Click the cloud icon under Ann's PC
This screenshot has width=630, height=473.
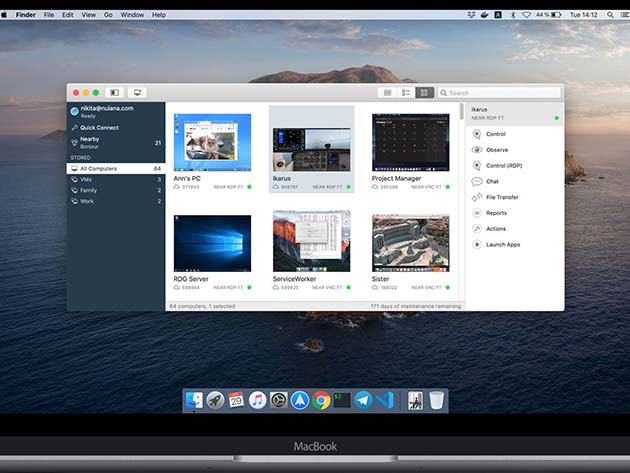click(x=176, y=187)
